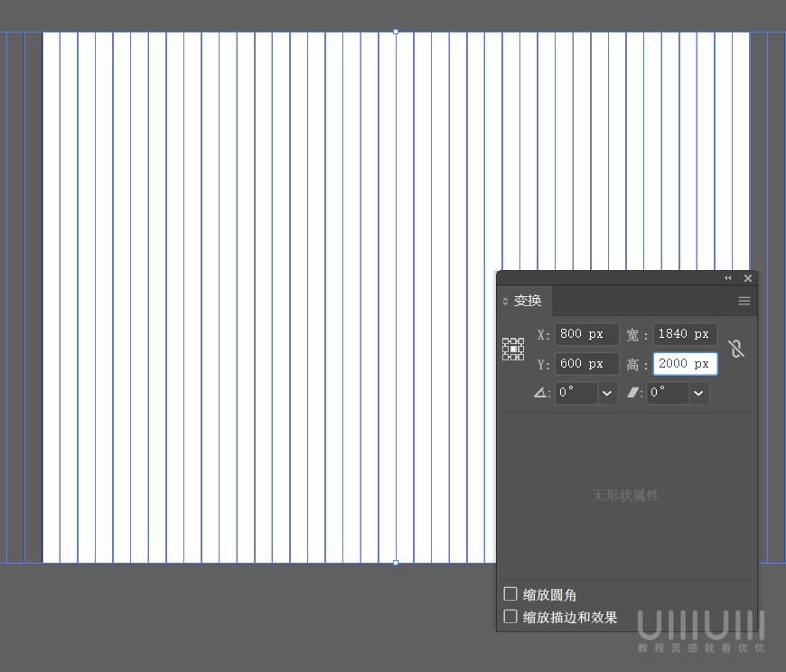Click the reference point locator grid

[x=513, y=350]
